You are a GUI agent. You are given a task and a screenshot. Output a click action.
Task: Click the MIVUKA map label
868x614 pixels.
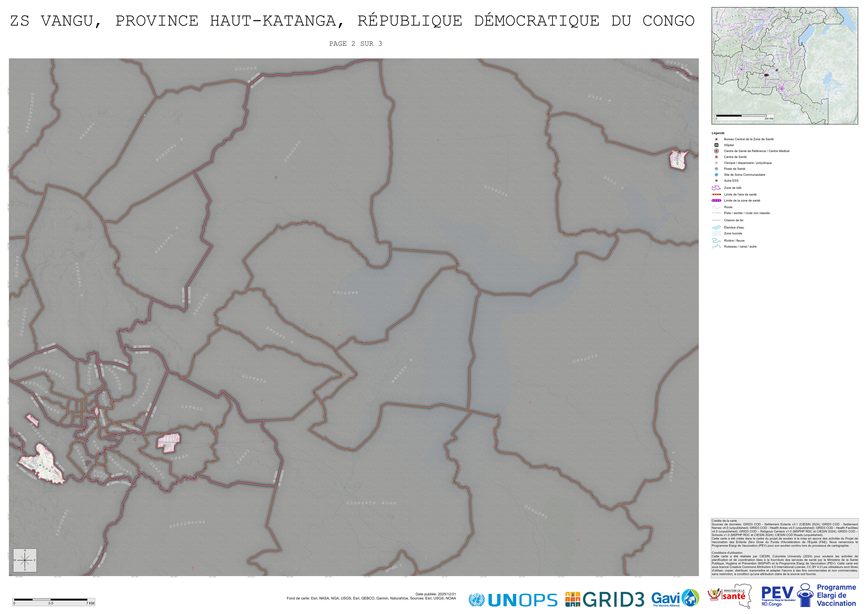(x=192, y=408)
